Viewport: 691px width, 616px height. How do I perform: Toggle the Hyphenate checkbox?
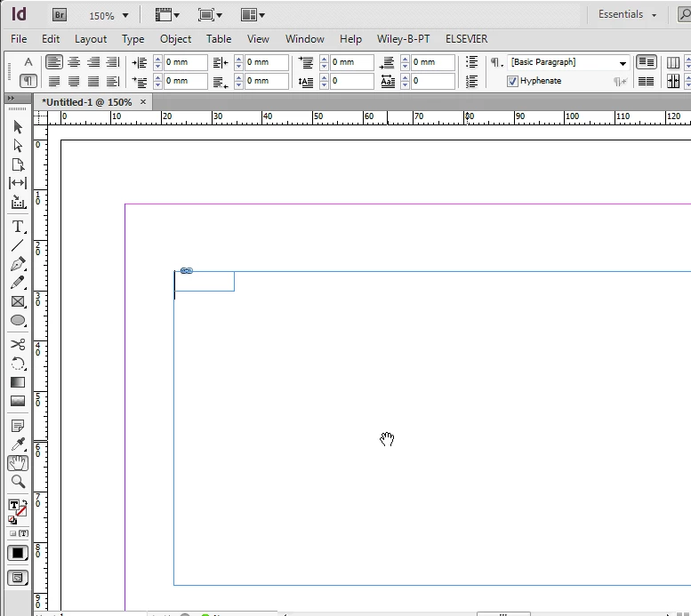point(512,81)
